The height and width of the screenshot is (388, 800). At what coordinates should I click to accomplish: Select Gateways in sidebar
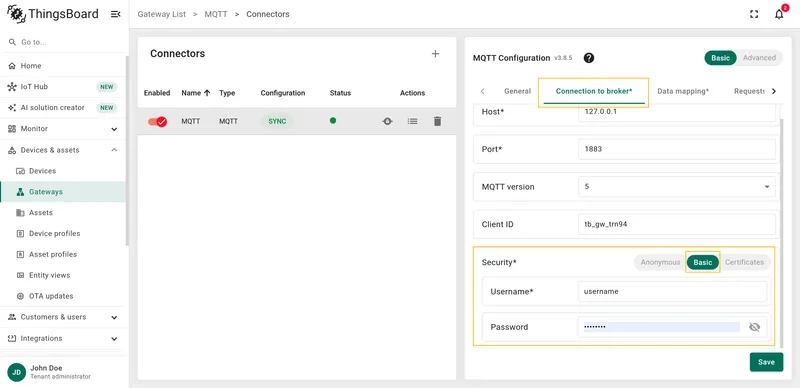(62, 192)
